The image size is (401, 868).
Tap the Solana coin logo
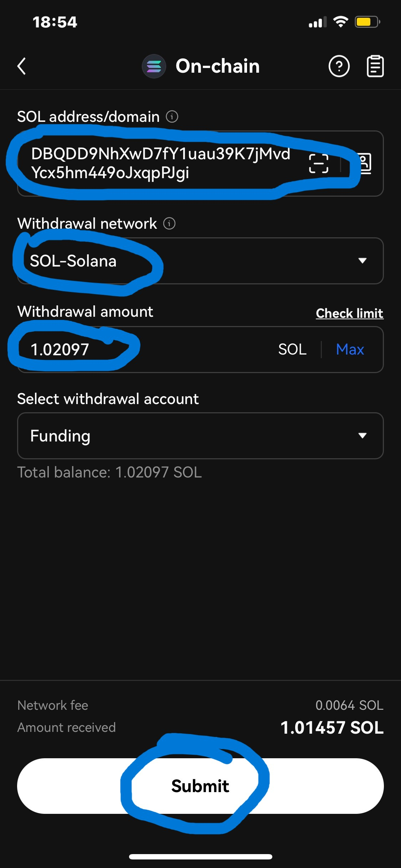pyautogui.click(x=154, y=66)
